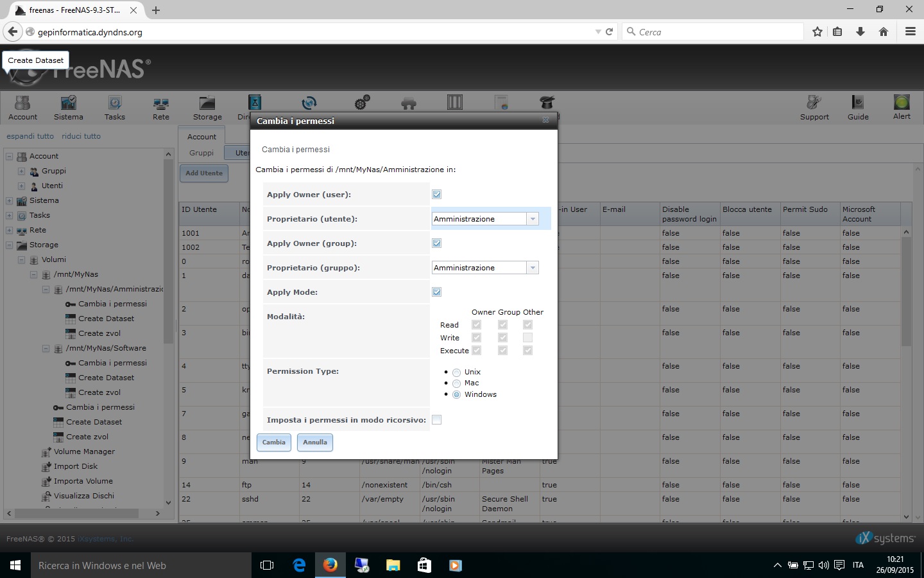This screenshot has height=578, width=924.
Task: Collapse Volumi tree node
Action: 21,259
